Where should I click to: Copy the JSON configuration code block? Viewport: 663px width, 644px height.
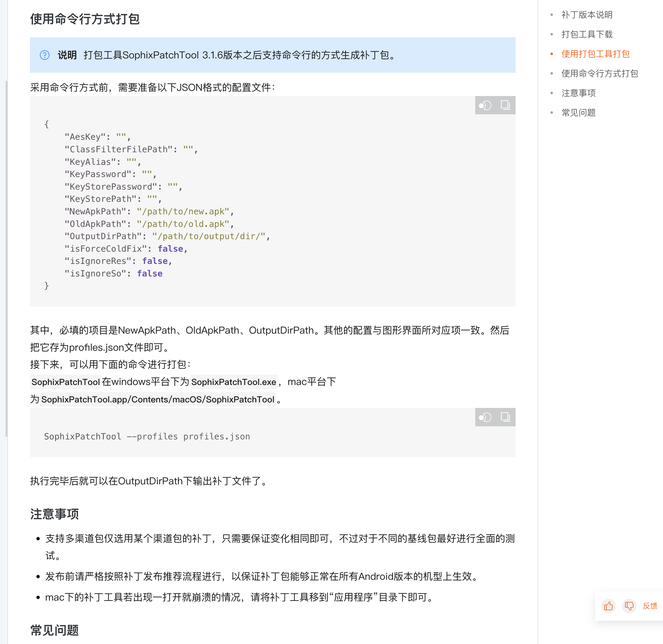(506, 105)
